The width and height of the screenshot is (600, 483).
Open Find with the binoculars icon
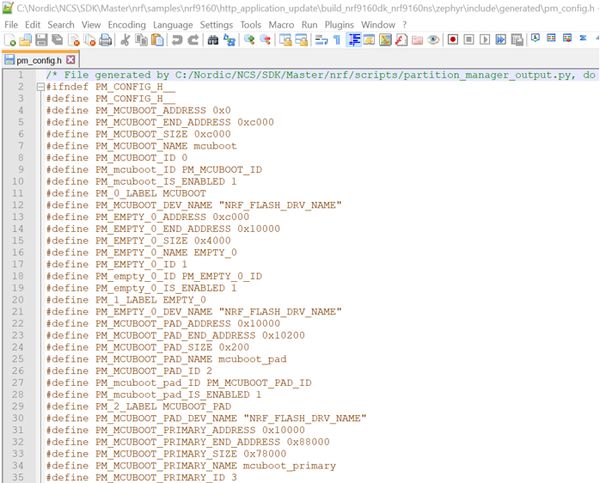[x=213, y=40]
